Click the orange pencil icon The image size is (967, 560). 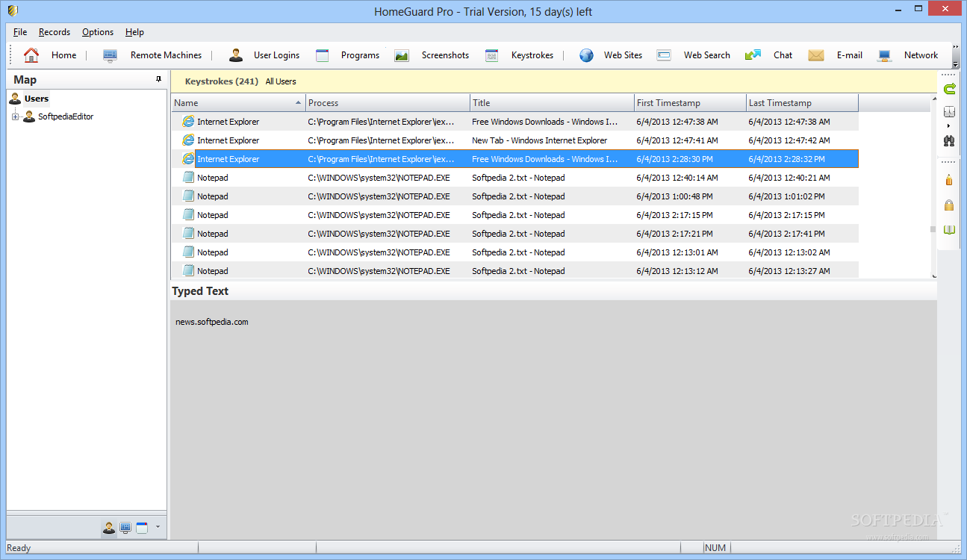tap(949, 180)
